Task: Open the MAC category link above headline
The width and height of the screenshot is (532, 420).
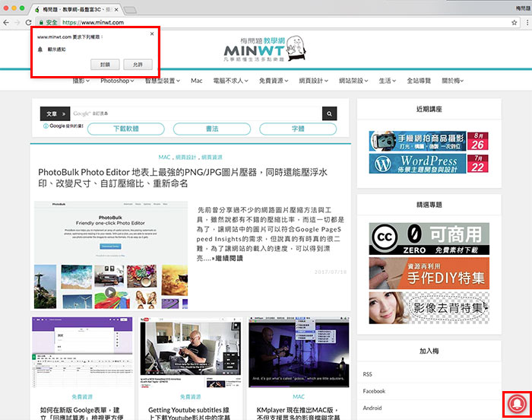Action: click(x=164, y=157)
